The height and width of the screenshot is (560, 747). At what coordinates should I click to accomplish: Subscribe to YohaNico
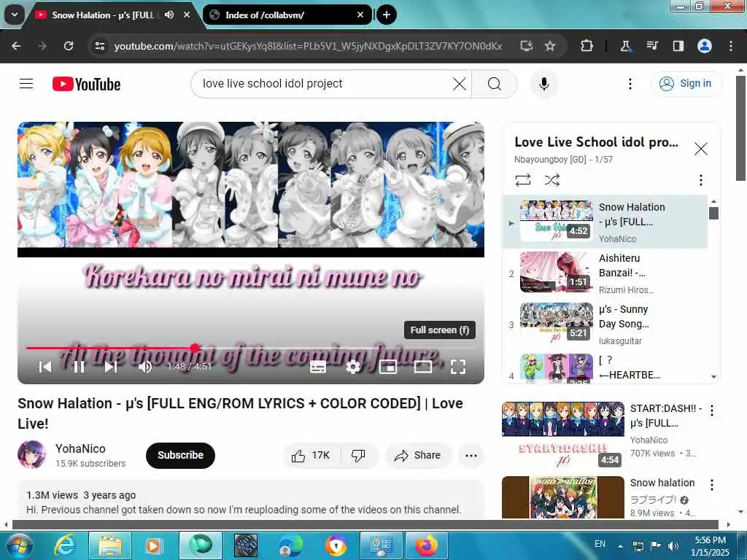pos(181,455)
